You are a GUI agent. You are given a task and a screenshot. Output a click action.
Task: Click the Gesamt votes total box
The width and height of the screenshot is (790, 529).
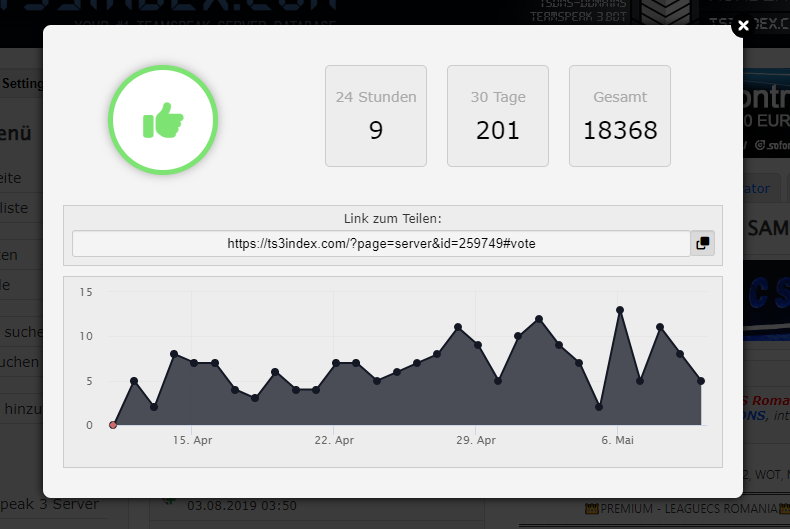click(x=620, y=116)
